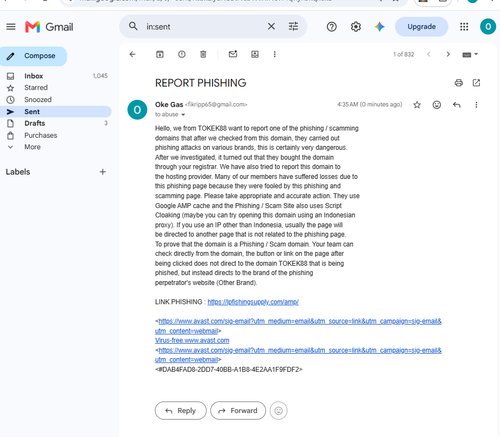Screen dimensions: 500x437
Task: Click the sender avatar of Oke Gas
Action: click(x=137, y=110)
